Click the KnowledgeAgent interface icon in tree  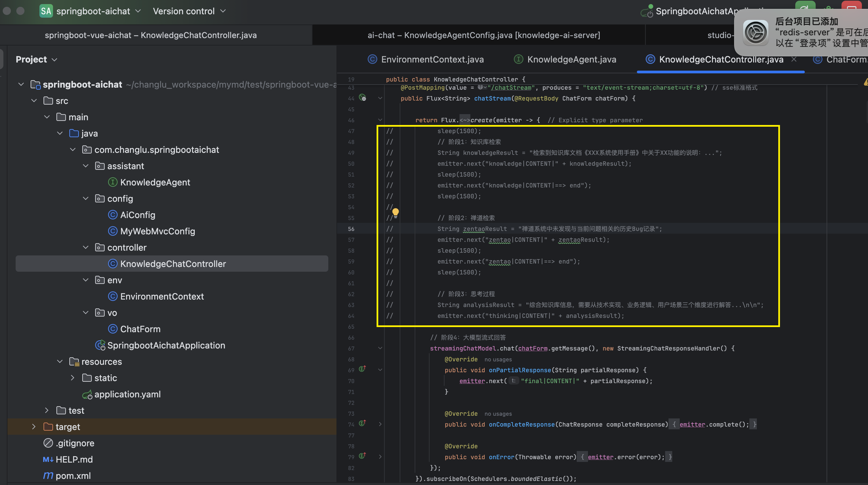point(112,182)
